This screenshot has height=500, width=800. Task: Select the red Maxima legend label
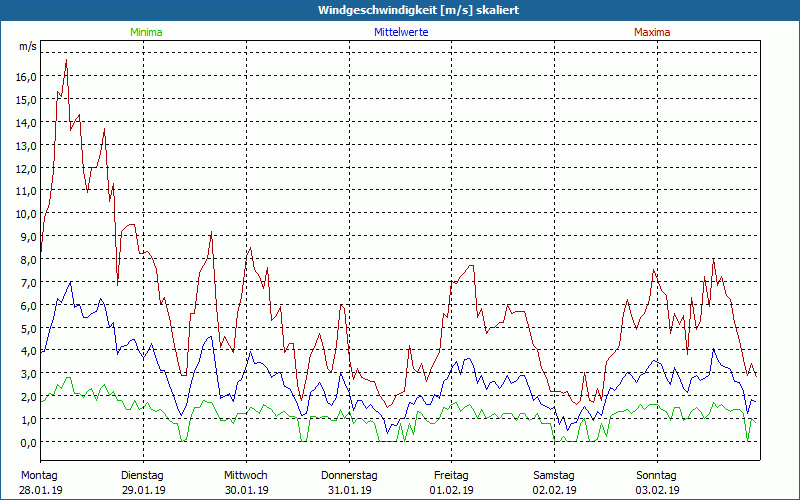tap(652, 32)
